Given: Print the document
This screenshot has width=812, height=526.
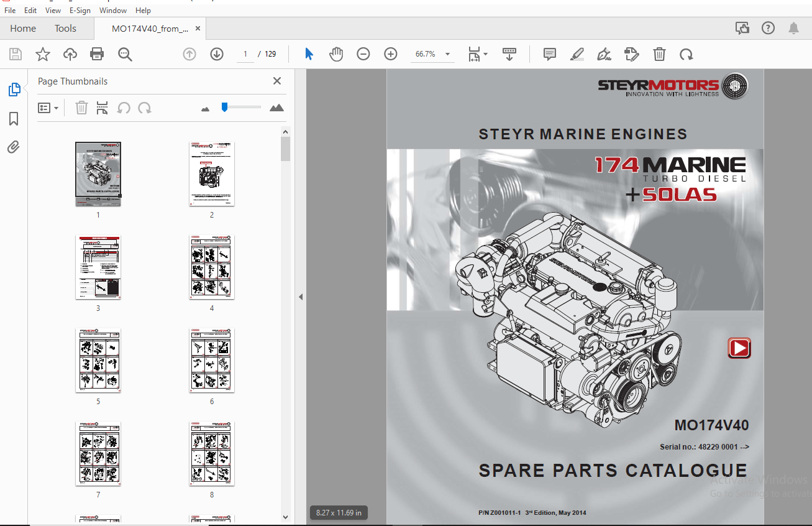Looking at the screenshot, I should 97,54.
